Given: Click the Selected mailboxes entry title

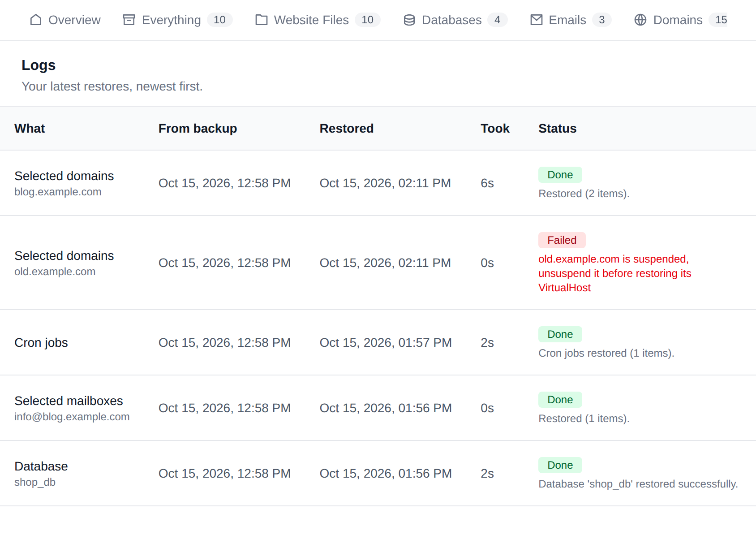Looking at the screenshot, I should [x=69, y=401].
